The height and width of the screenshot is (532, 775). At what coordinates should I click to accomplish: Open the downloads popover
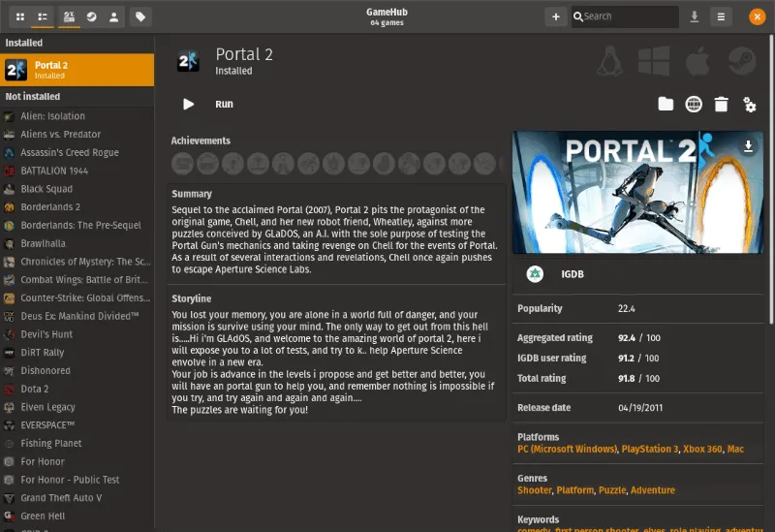tap(695, 16)
